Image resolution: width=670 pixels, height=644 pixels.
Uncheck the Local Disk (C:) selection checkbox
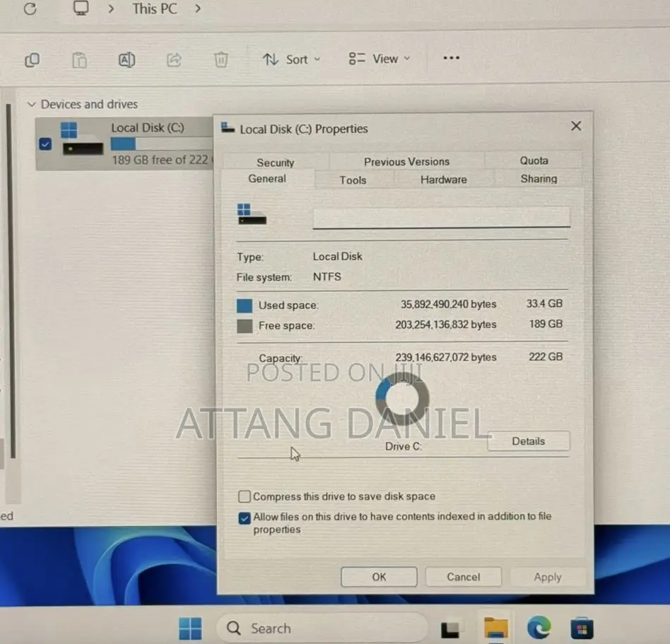pos(45,144)
